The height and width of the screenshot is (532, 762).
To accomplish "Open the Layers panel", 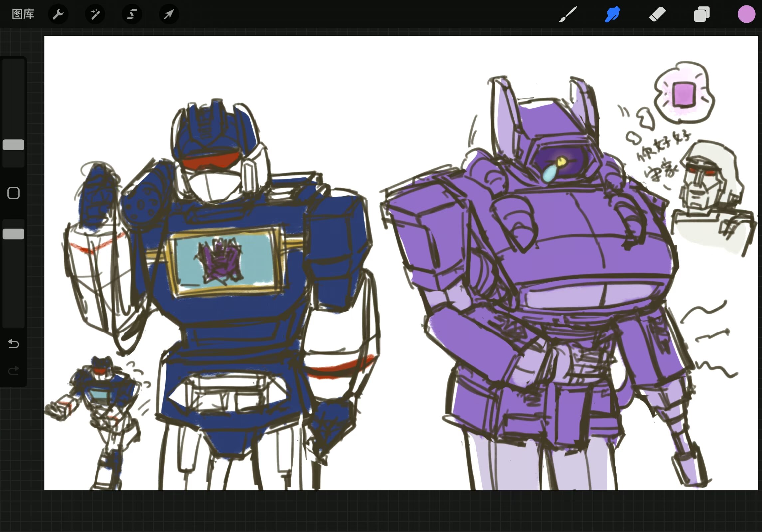I will 702,14.
